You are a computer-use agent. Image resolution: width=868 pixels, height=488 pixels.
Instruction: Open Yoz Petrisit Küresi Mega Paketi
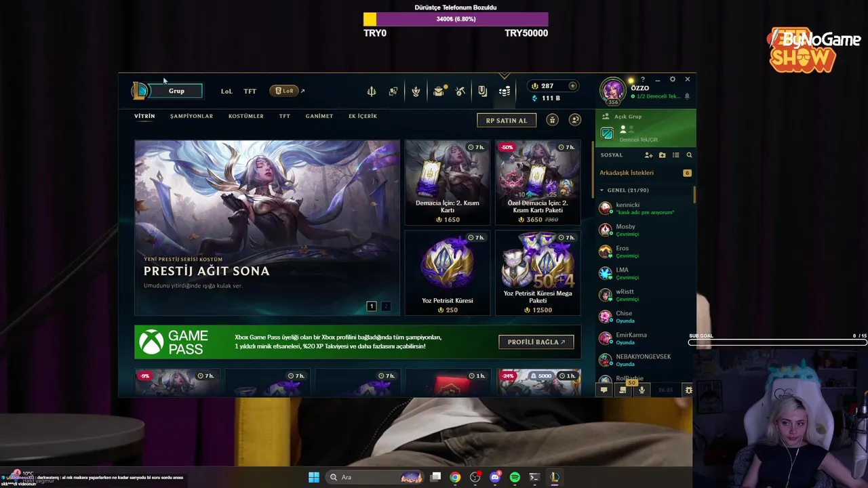pos(538,272)
